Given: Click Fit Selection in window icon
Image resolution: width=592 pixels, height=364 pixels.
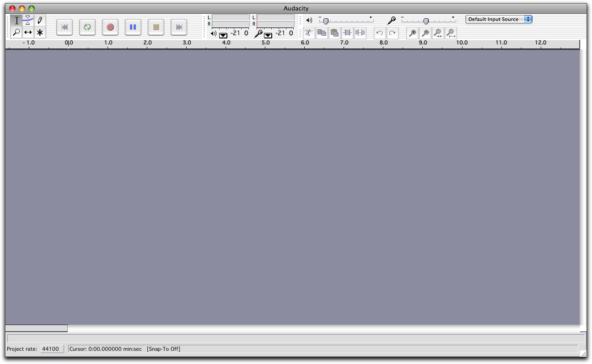Looking at the screenshot, I should (438, 33).
